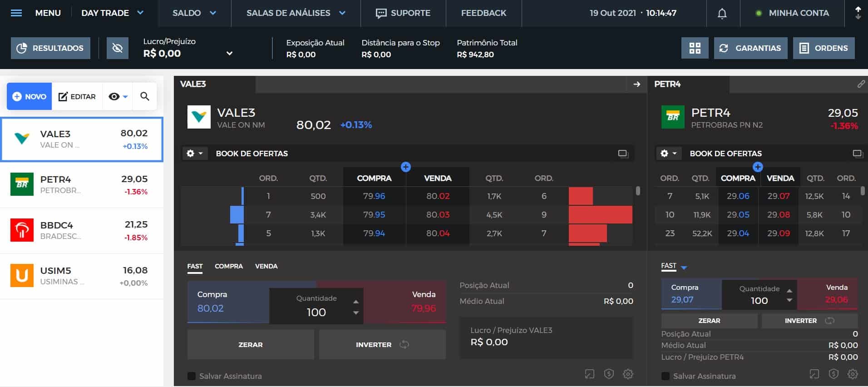Click the expand vertical arrows icon top right

(x=858, y=13)
